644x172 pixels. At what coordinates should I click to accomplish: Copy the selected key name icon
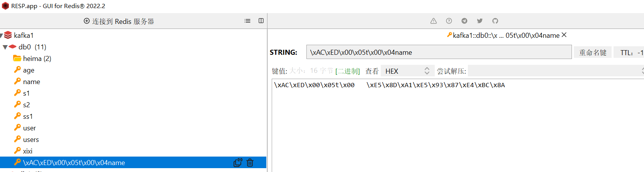[238, 163]
